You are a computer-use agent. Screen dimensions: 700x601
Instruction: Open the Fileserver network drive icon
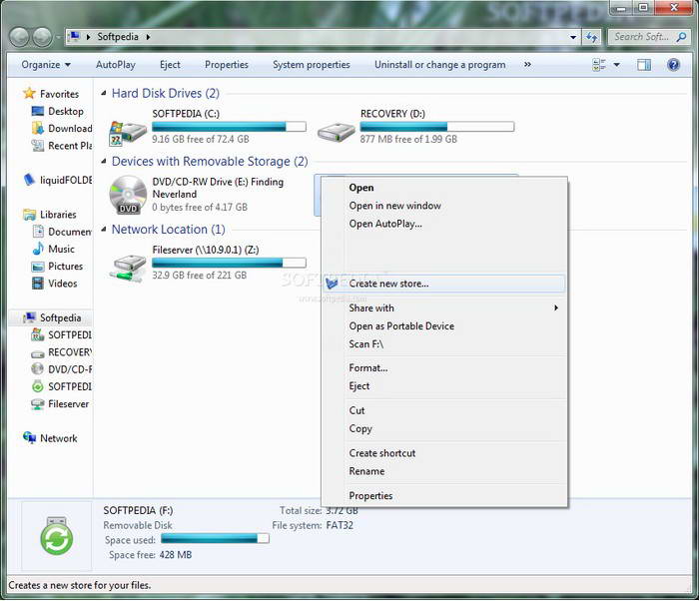click(128, 268)
